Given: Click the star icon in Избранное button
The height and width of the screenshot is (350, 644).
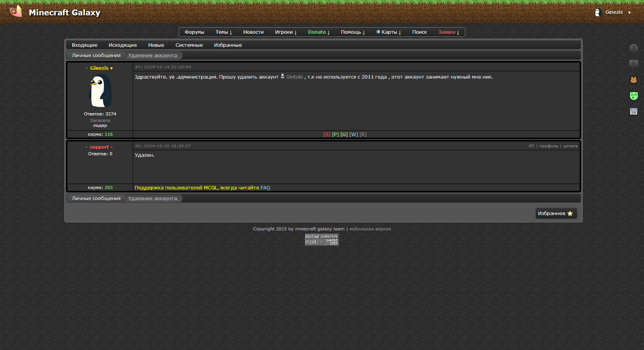Looking at the screenshot, I should coord(570,214).
